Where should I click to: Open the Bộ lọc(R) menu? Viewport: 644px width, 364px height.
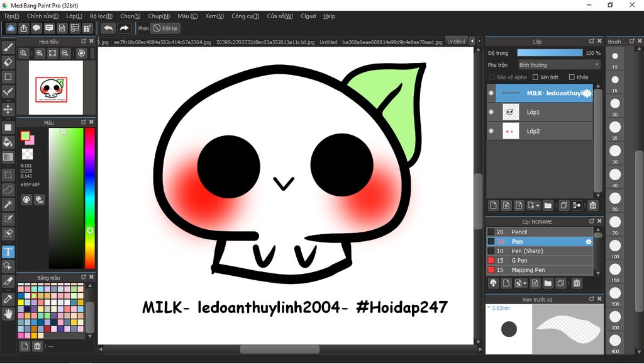[x=101, y=16]
